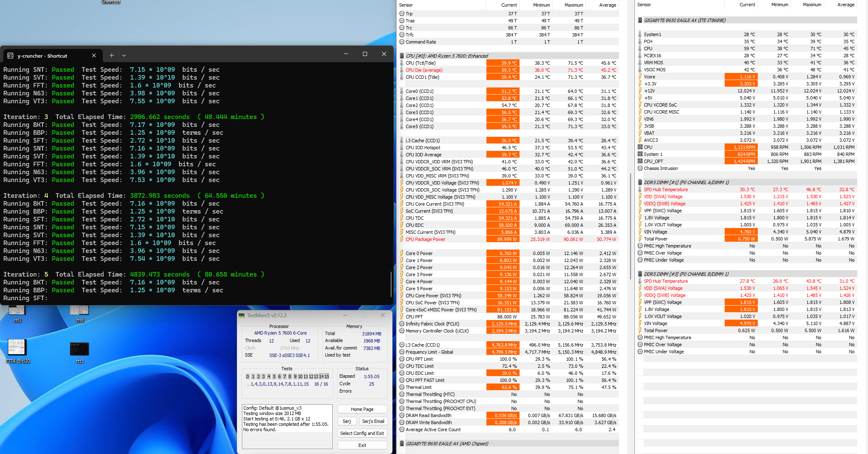
Task: Click Exit button in TestMem5
Action: tap(362, 445)
